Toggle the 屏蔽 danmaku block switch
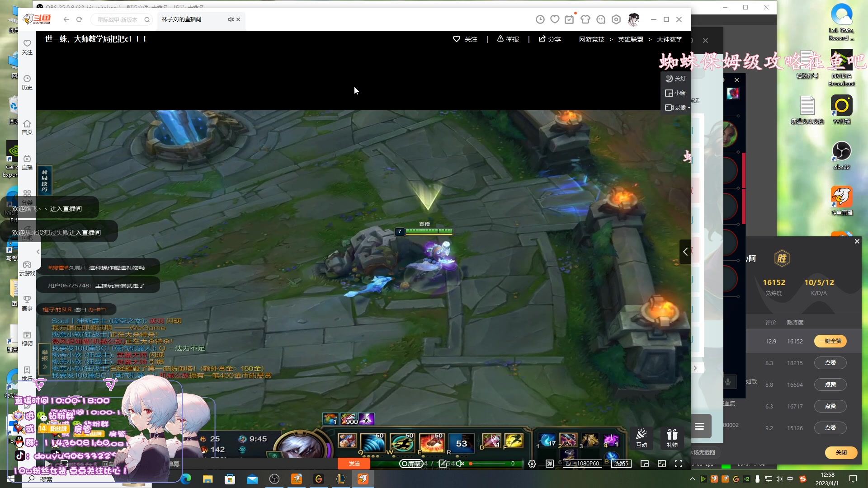 [x=411, y=464]
